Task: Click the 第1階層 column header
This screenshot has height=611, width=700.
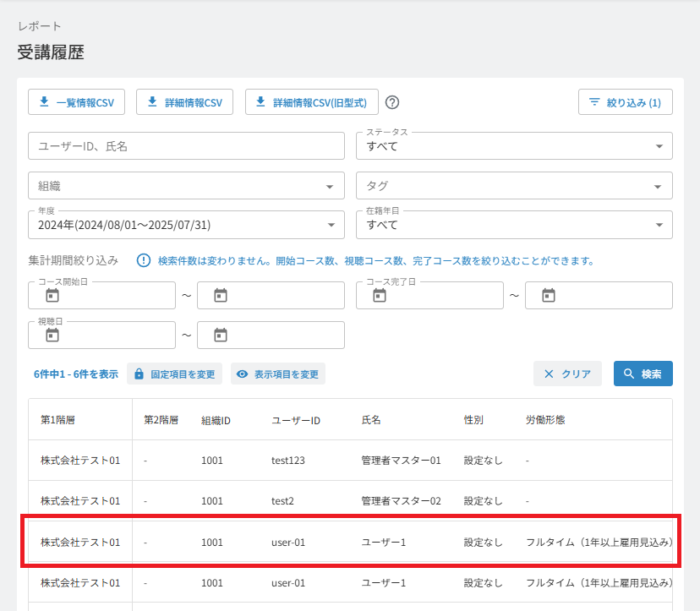Action: click(58, 420)
